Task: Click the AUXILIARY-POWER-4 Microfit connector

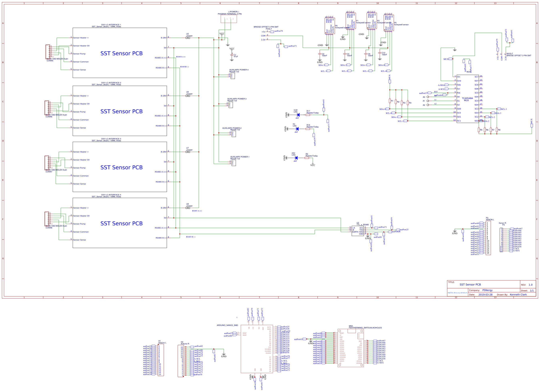Action: click(233, 76)
